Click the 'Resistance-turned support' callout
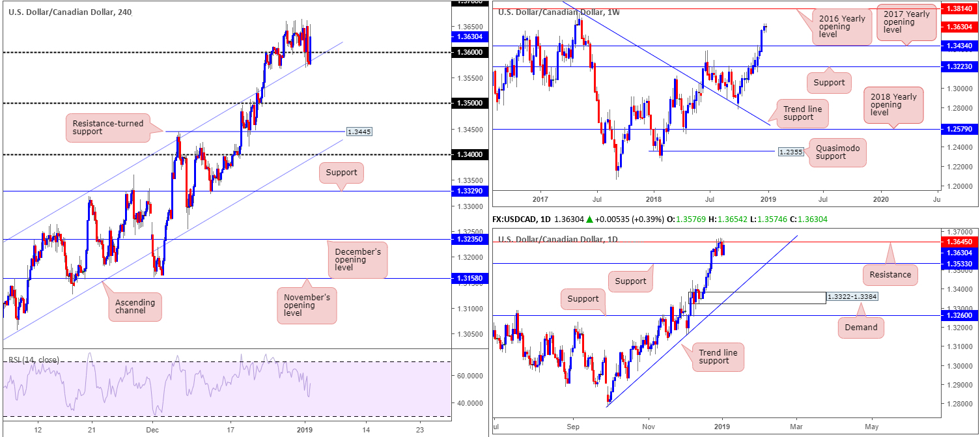 point(109,127)
